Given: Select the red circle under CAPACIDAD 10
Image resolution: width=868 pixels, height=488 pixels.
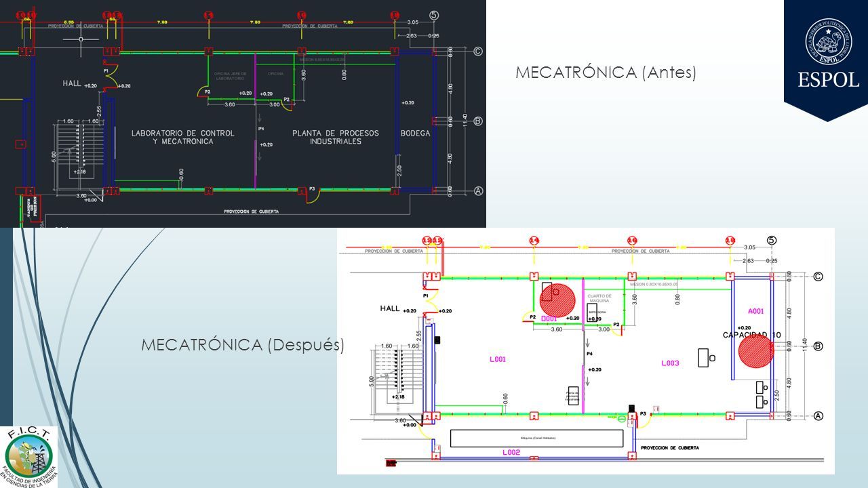Looking at the screenshot, I should (x=755, y=351).
